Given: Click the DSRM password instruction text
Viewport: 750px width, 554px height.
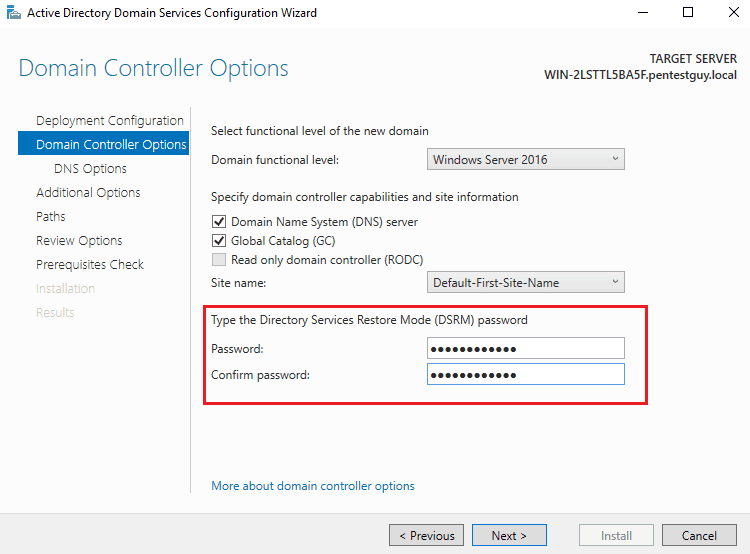Looking at the screenshot, I should point(369,320).
